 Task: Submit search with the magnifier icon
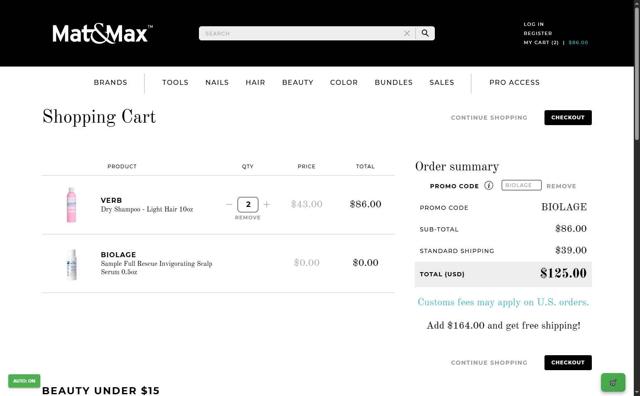(x=425, y=33)
